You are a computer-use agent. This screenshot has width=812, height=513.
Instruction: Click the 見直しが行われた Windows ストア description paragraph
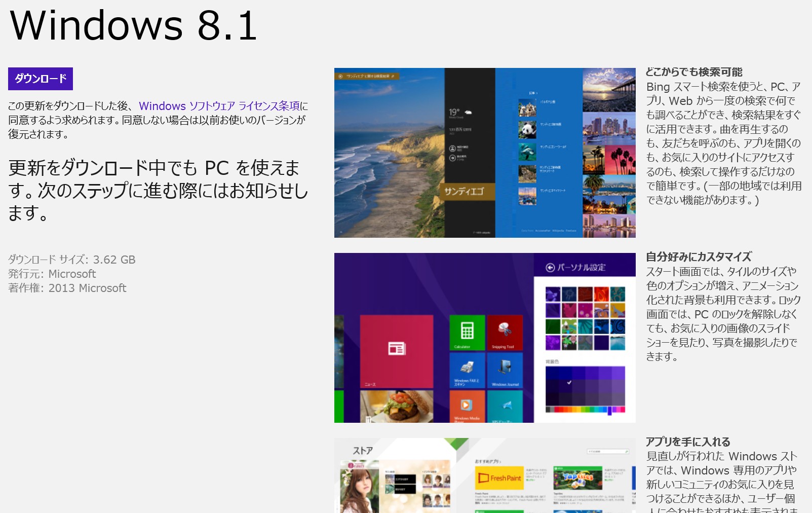coord(723,482)
